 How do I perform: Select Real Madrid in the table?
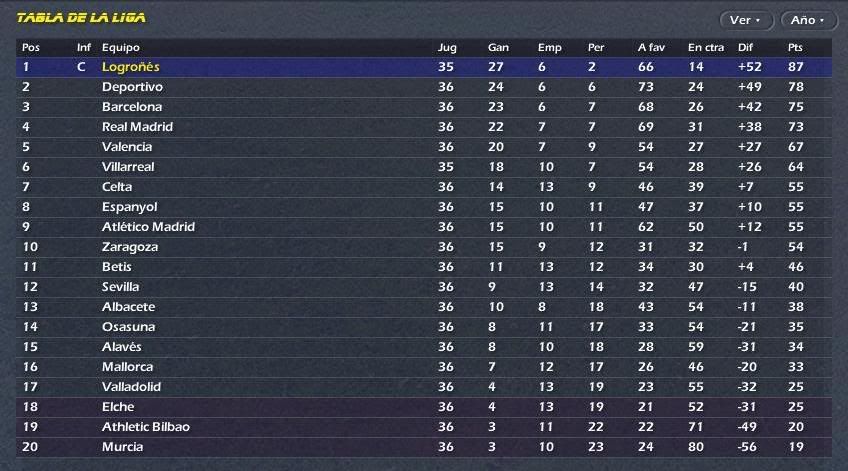pyautogui.click(x=137, y=127)
